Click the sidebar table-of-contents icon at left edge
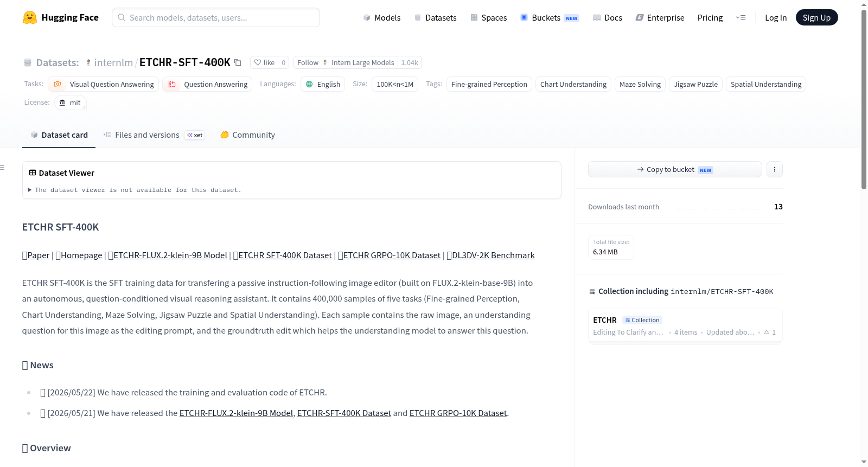Screen dimensions: 868x467 click(3, 168)
